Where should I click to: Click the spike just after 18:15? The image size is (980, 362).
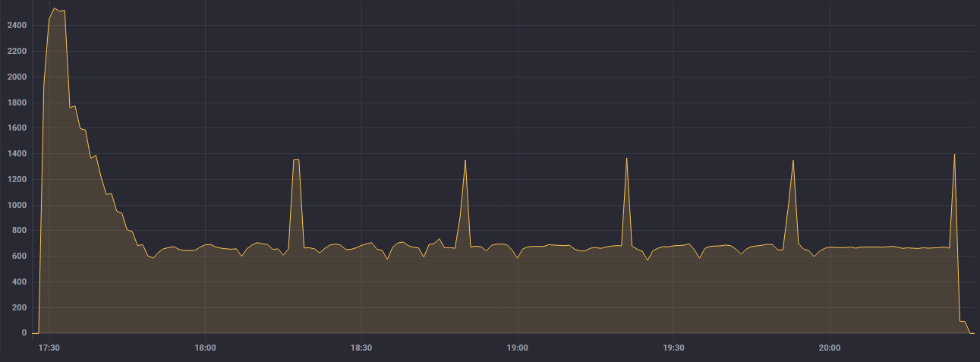pos(296,160)
